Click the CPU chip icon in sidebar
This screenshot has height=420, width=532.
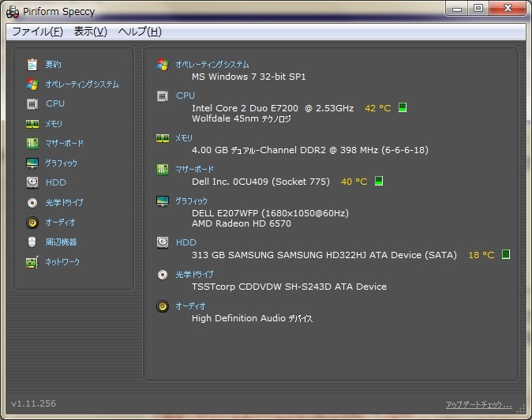tap(32, 103)
